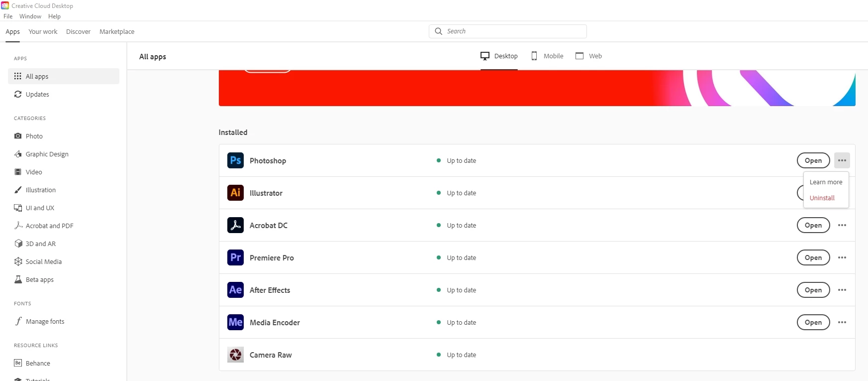Open the Behance resource link
This screenshot has width=868, height=381.
[64, 363]
